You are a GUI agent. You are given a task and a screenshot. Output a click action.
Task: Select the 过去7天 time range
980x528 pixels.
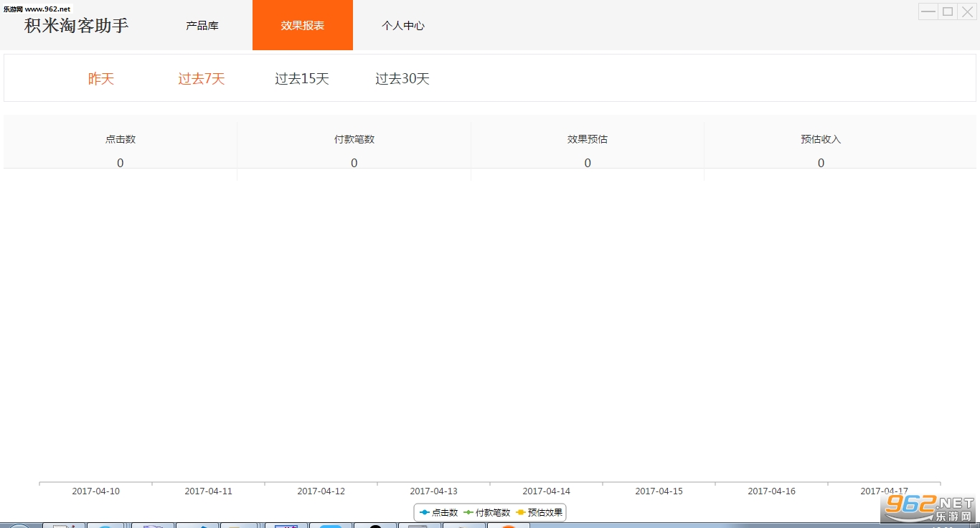pyautogui.click(x=202, y=79)
